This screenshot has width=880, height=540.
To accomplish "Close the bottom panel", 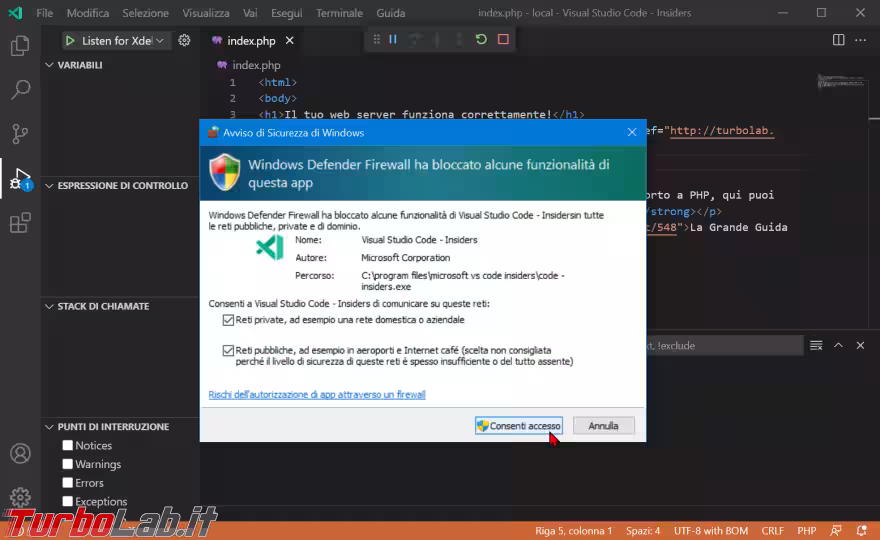I will (860, 345).
